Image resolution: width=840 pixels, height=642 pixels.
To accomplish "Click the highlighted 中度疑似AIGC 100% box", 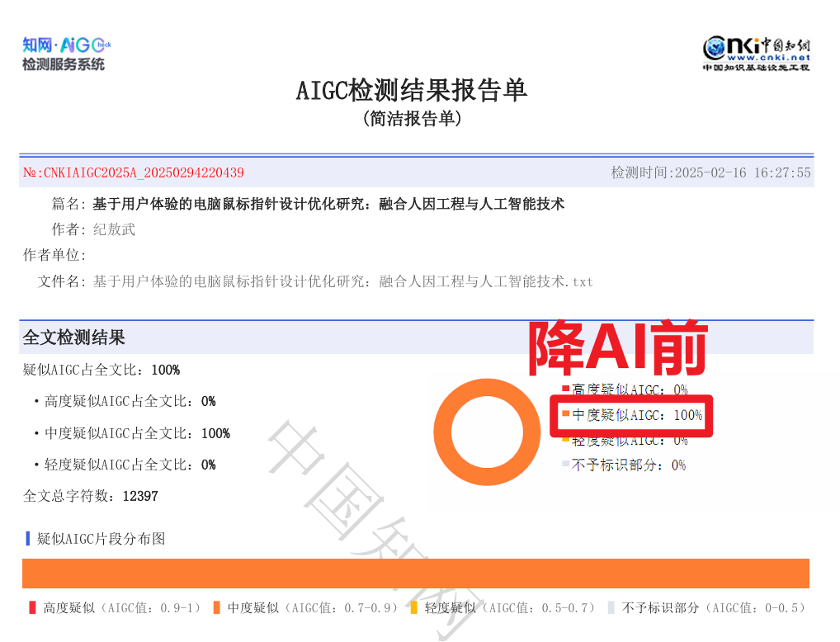I will click(633, 417).
